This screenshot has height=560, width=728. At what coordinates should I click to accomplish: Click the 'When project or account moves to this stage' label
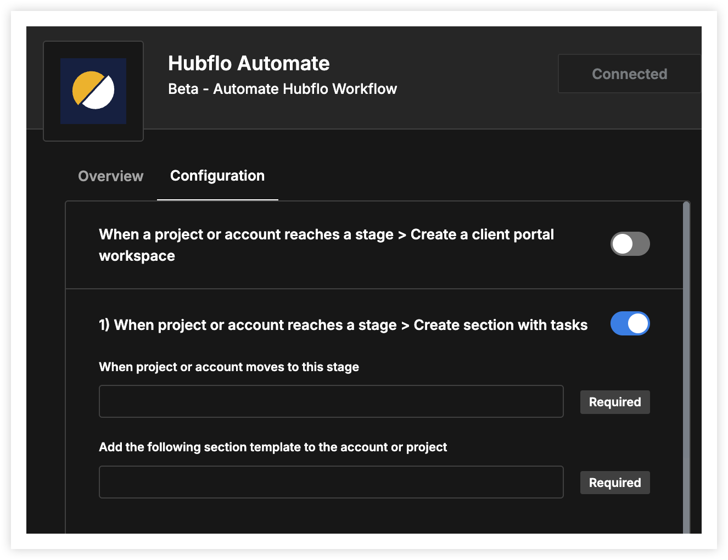229,367
